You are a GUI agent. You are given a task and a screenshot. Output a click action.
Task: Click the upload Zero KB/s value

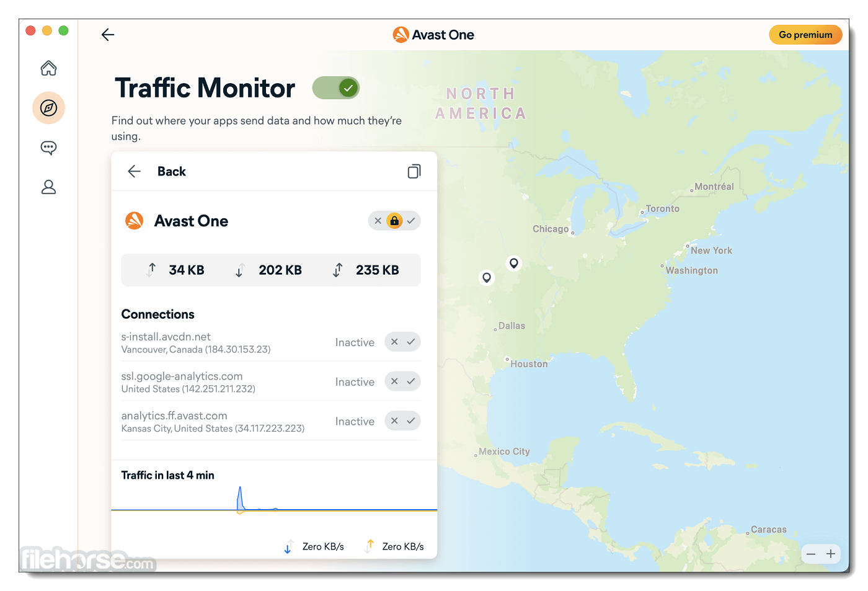click(403, 547)
